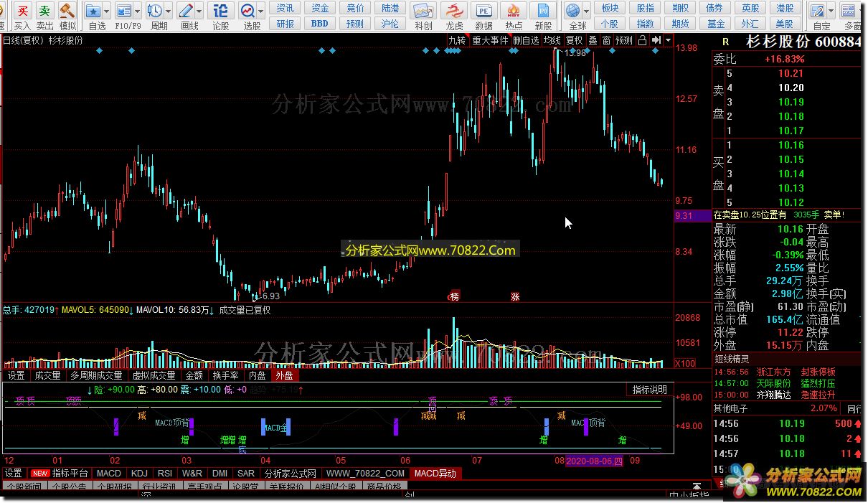
Task: Select the 换手率 tab
Action: 225,375
